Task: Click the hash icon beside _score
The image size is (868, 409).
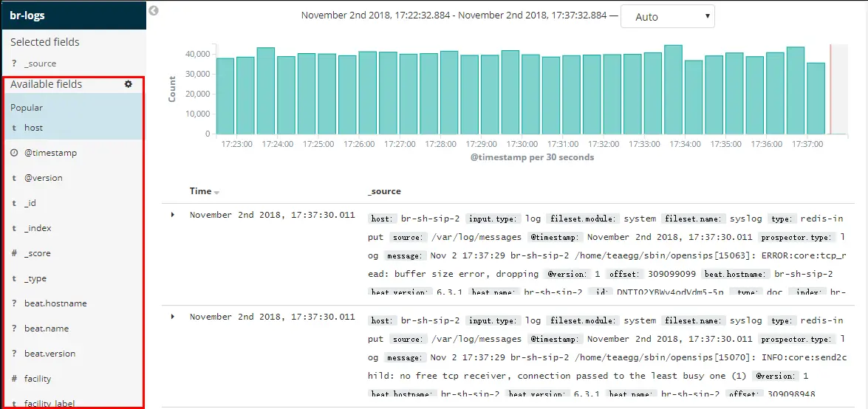Action: [14, 253]
